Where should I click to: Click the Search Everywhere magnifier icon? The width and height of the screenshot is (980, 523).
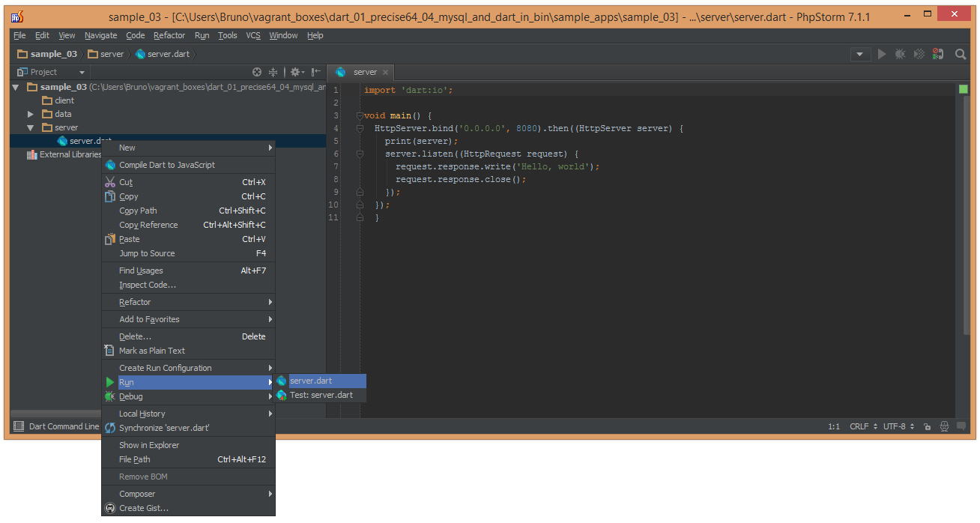tap(960, 54)
